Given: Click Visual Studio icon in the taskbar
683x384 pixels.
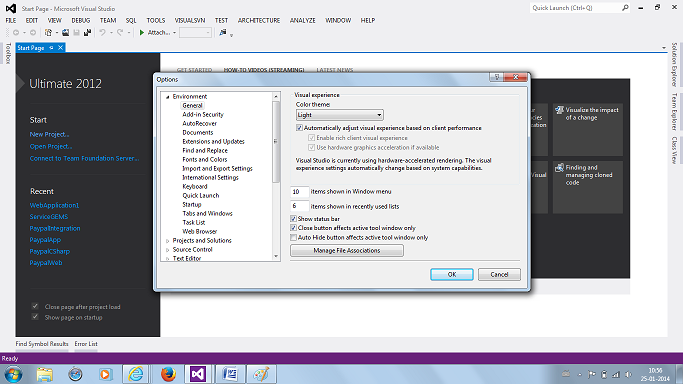Looking at the screenshot, I should (198, 374).
